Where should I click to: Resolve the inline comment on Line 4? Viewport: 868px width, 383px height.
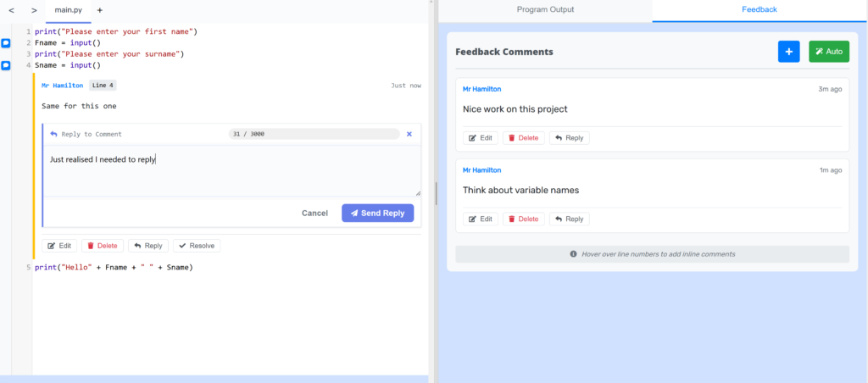pos(197,246)
